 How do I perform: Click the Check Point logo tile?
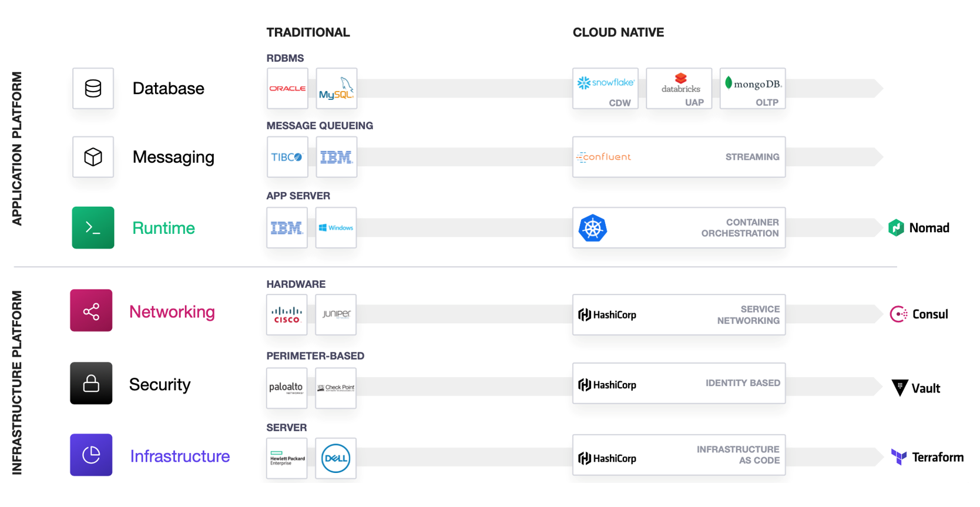point(336,388)
